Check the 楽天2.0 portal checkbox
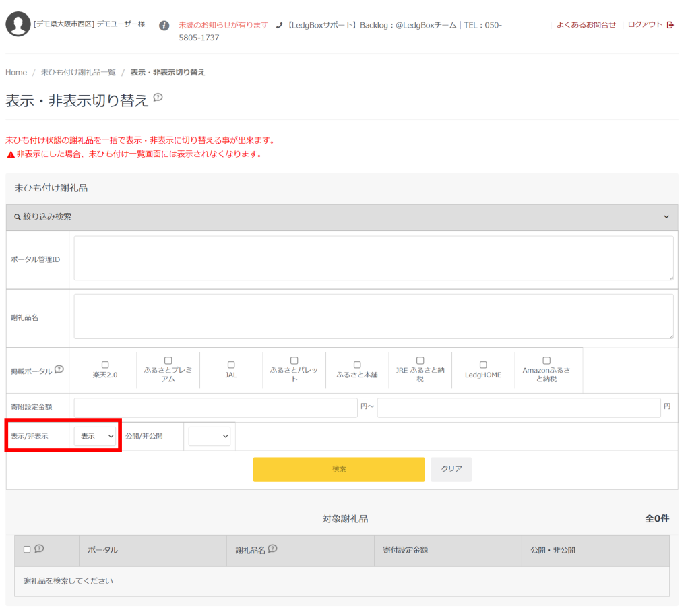Image resolution: width=690 pixels, height=616 pixels. click(105, 365)
